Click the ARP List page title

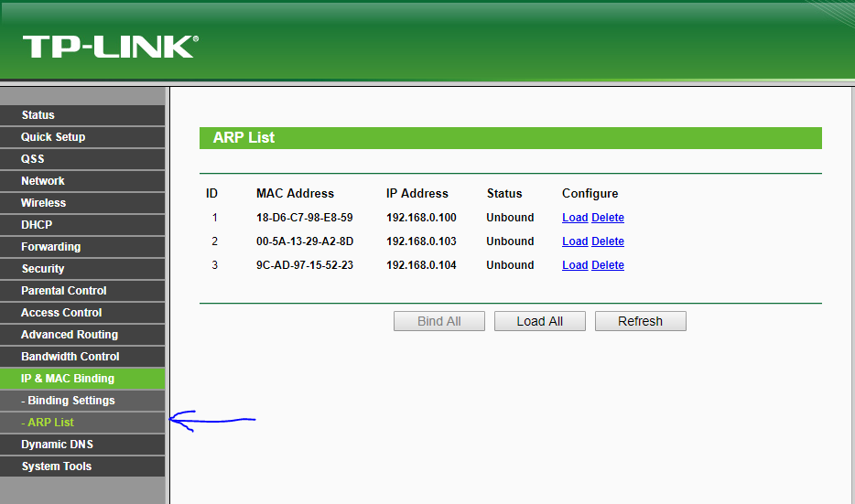pos(244,138)
